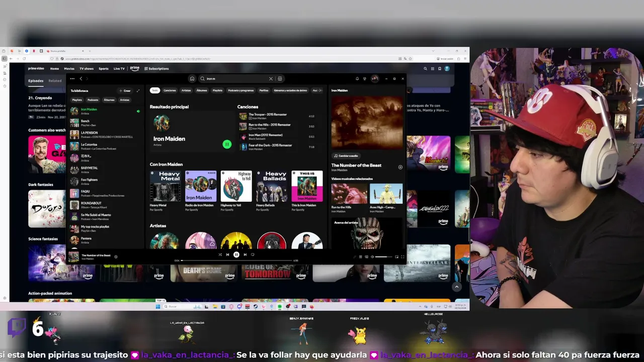Open Spotify notifications bell
The image size is (644, 362).
pyautogui.click(x=357, y=78)
